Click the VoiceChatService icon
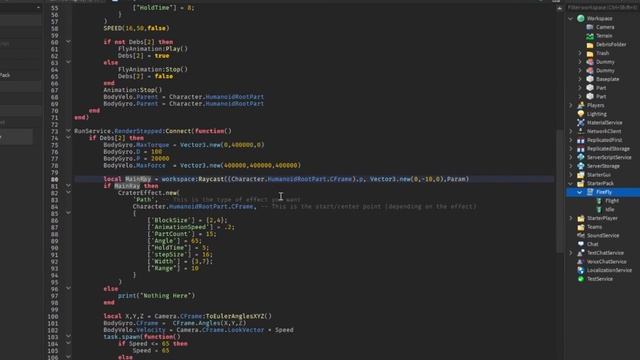 tap(581, 262)
